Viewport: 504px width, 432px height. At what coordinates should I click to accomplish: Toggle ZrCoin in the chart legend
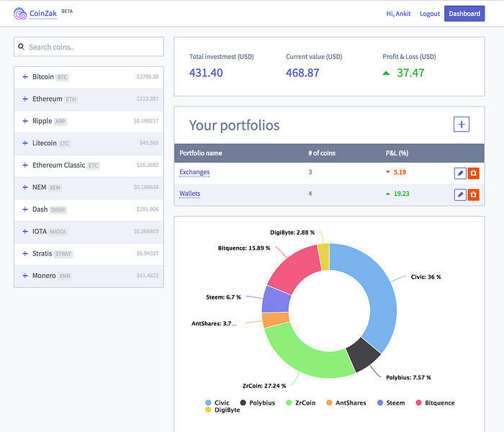coord(301,402)
